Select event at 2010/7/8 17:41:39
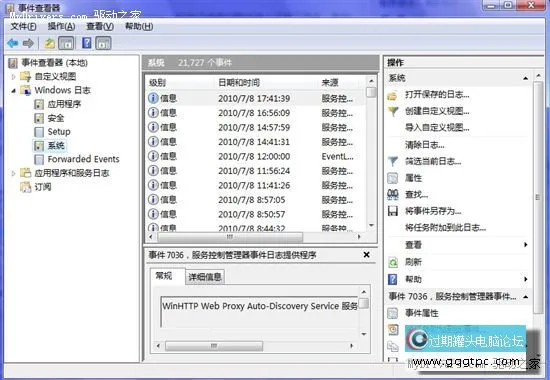Image resolution: width=550 pixels, height=380 pixels. tap(256, 99)
